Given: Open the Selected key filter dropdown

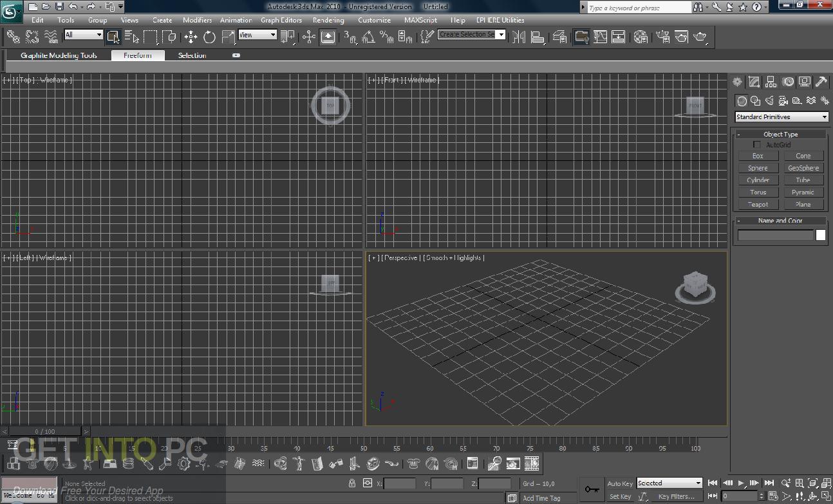Looking at the screenshot, I should click(669, 483).
